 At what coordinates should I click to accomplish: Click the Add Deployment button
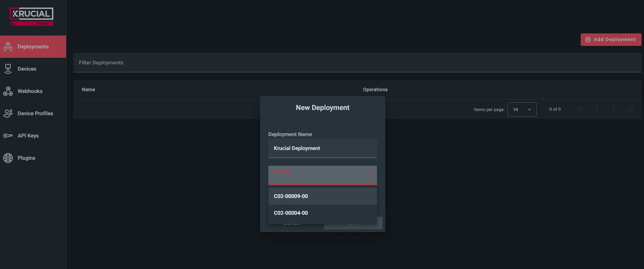[x=611, y=40]
